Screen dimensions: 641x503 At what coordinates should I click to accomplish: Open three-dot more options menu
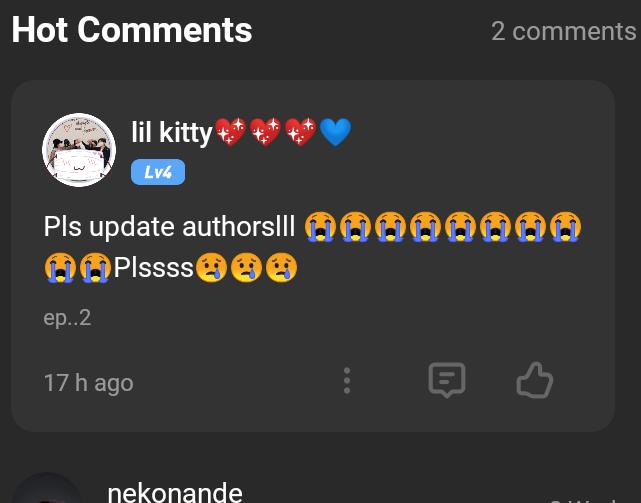pos(347,380)
